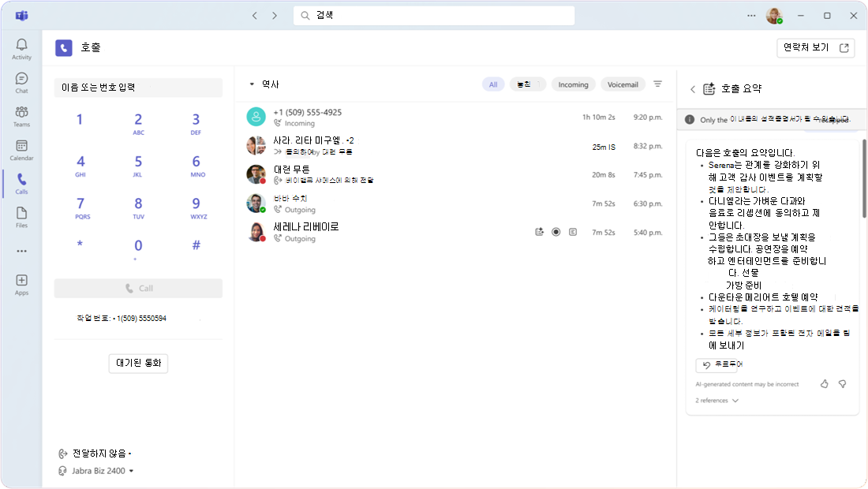The height and width of the screenshot is (489, 868).
Task: Dial pad digit 9 WXYZ
Action: click(x=197, y=207)
